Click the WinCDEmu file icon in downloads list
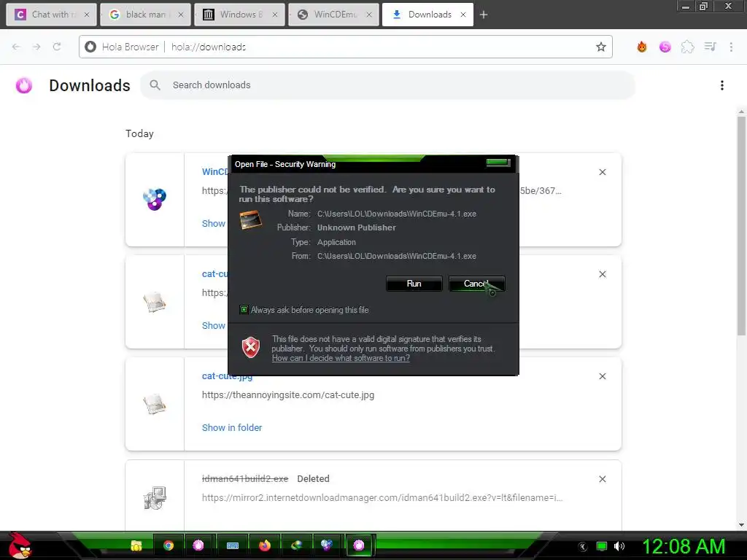747x560 pixels. (x=155, y=200)
